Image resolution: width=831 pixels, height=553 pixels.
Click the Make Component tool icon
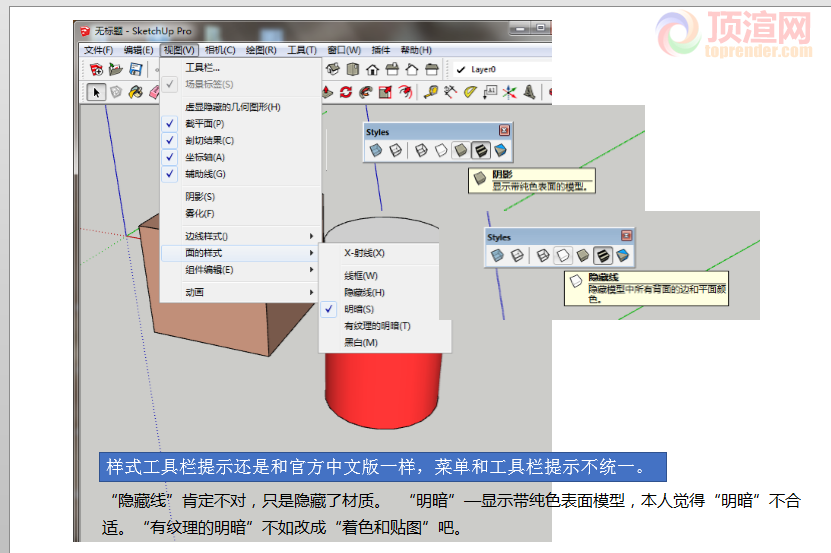[116, 92]
